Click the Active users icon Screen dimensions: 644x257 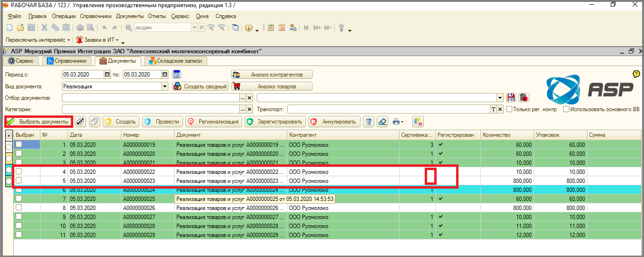[293, 28]
